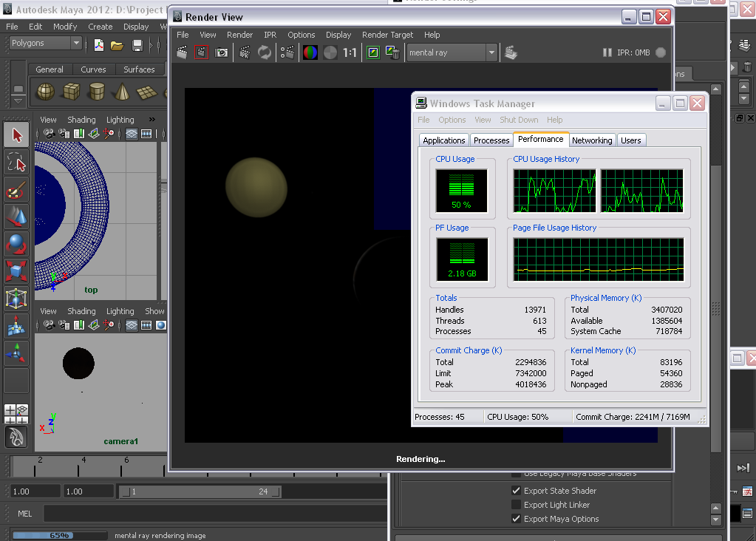
Task: Start an IPR render with the IPR clapperboard
Action: coord(245,52)
